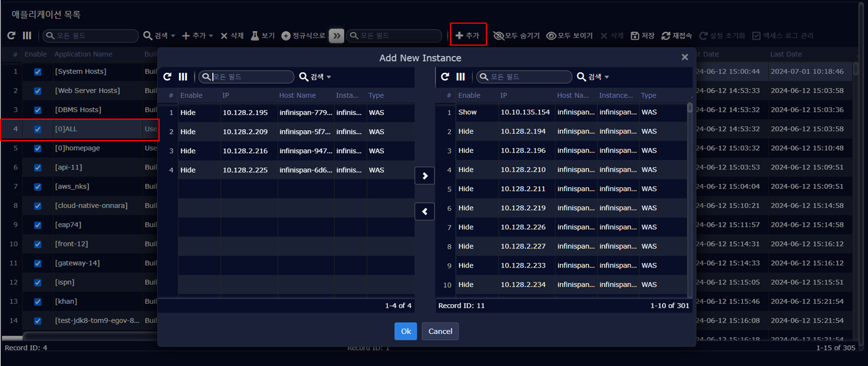Open column chooser in right instance list
This screenshot has height=366, width=868.
pos(460,77)
